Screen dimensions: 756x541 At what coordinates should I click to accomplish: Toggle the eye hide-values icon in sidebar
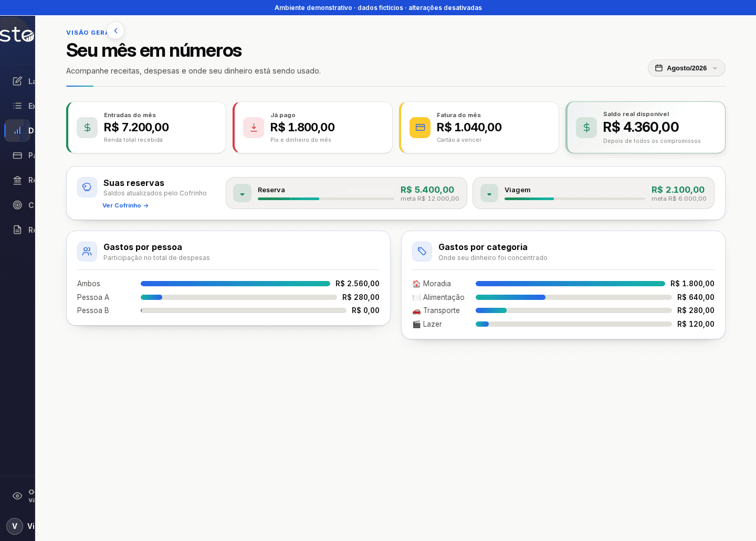(x=17, y=496)
